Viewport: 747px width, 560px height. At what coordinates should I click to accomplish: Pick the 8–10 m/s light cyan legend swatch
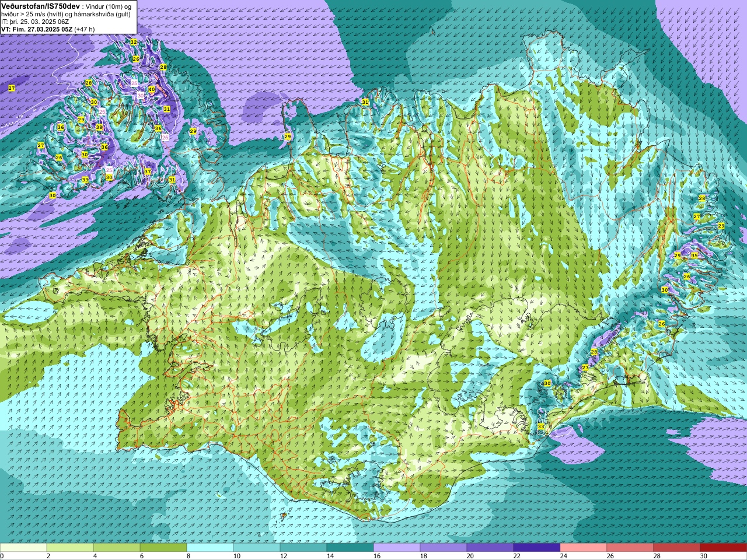(x=210, y=548)
